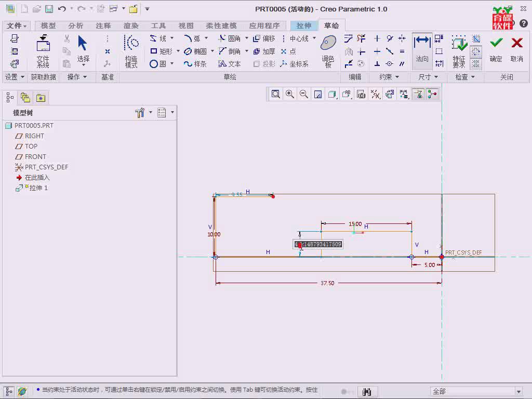Refit the view with the magnifier-frame icon
Image resolution: width=532 pixels, height=399 pixels.
tap(275, 94)
